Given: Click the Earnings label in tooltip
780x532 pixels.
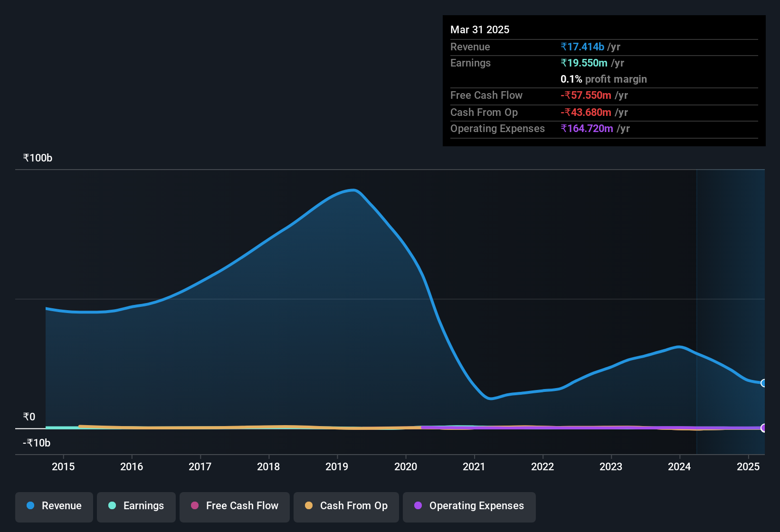Looking at the screenshot, I should (470, 63).
